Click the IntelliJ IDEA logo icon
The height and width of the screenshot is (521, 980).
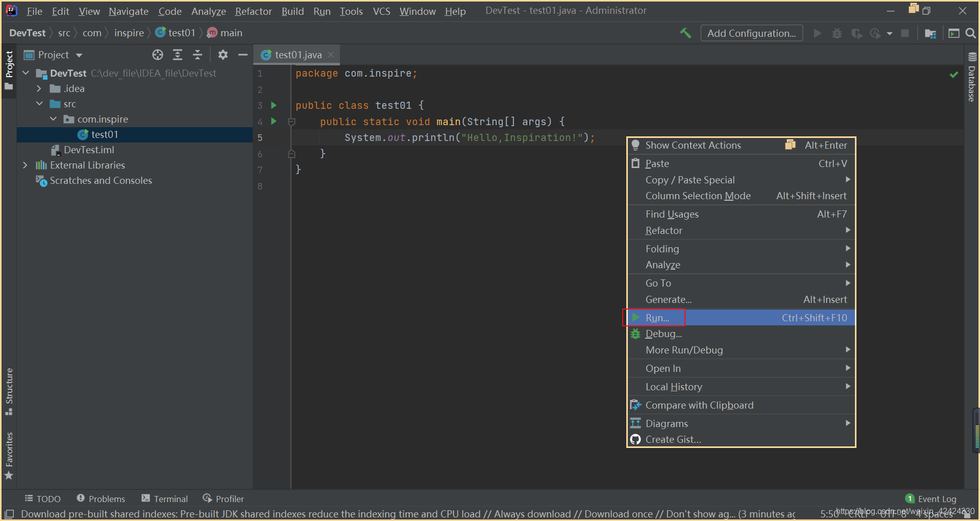click(11, 10)
